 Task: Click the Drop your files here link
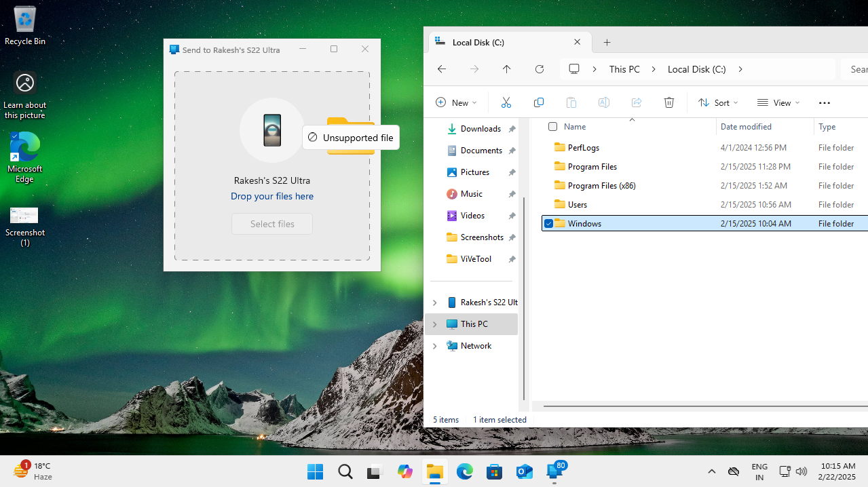271,196
